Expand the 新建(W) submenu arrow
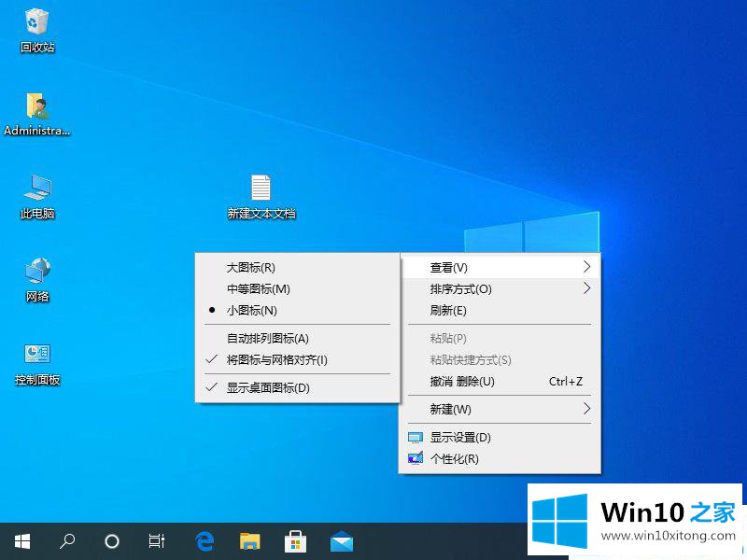The width and height of the screenshot is (747, 560). [x=587, y=409]
